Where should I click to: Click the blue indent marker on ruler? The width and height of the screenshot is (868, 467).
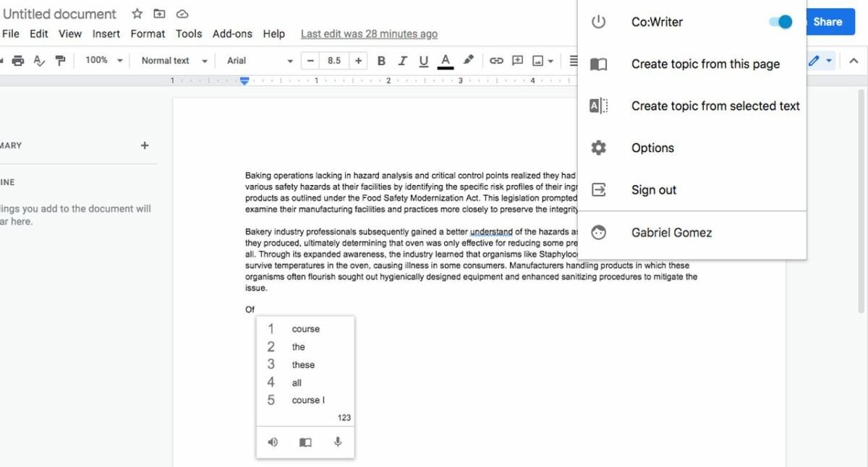click(x=244, y=81)
